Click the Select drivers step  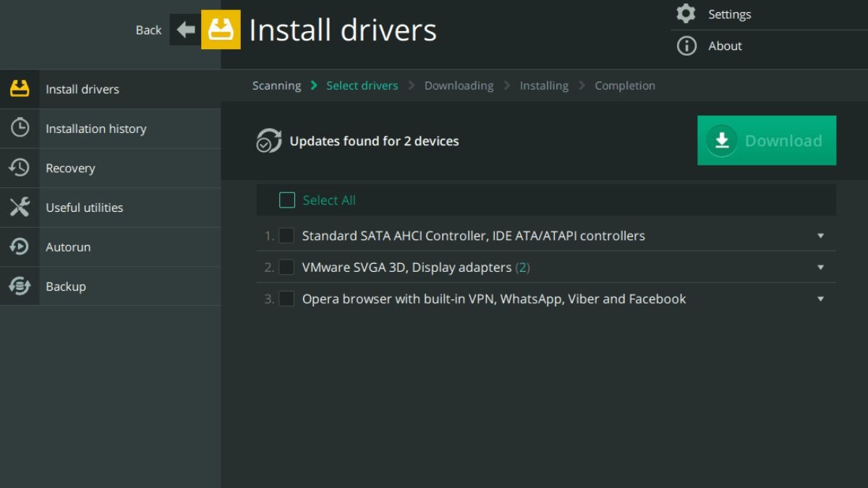coord(362,85)
